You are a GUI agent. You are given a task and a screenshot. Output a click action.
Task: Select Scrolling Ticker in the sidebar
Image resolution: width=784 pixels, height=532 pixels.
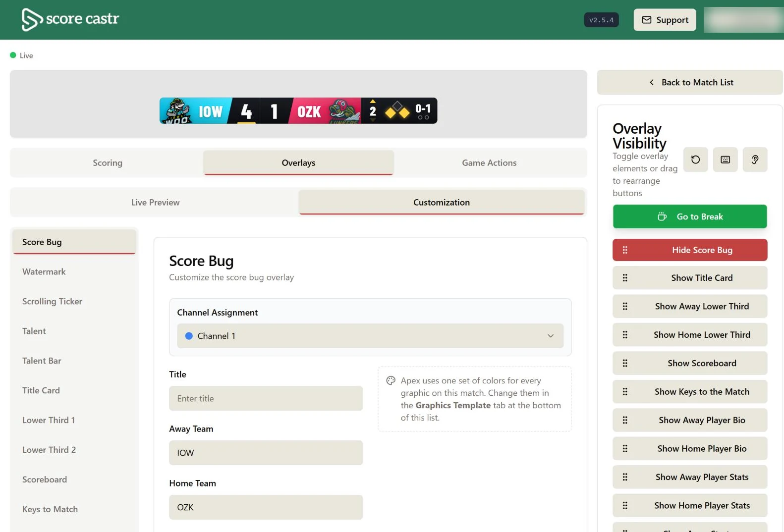click(x=74, y=301)
